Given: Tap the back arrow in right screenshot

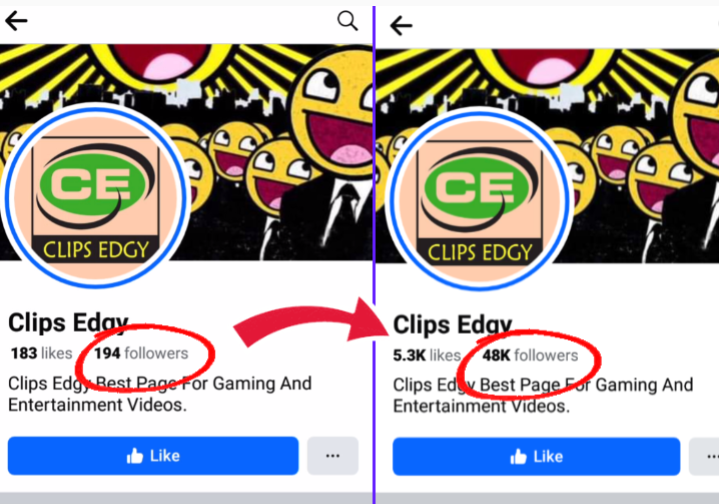Looking at the screenshot, I should 401,25.
